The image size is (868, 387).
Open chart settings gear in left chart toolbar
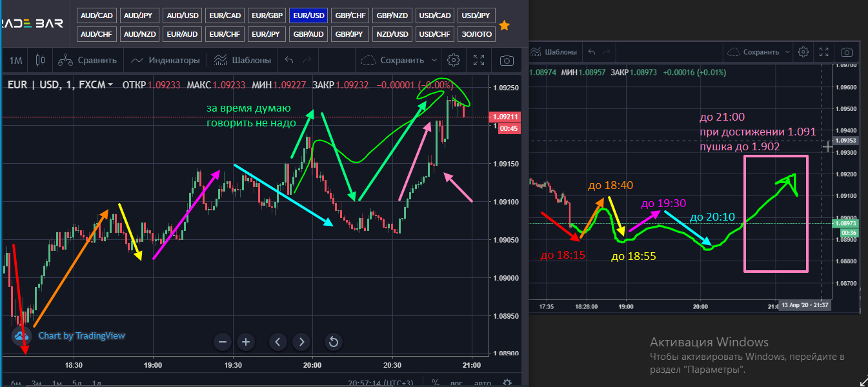click(454, 60)
